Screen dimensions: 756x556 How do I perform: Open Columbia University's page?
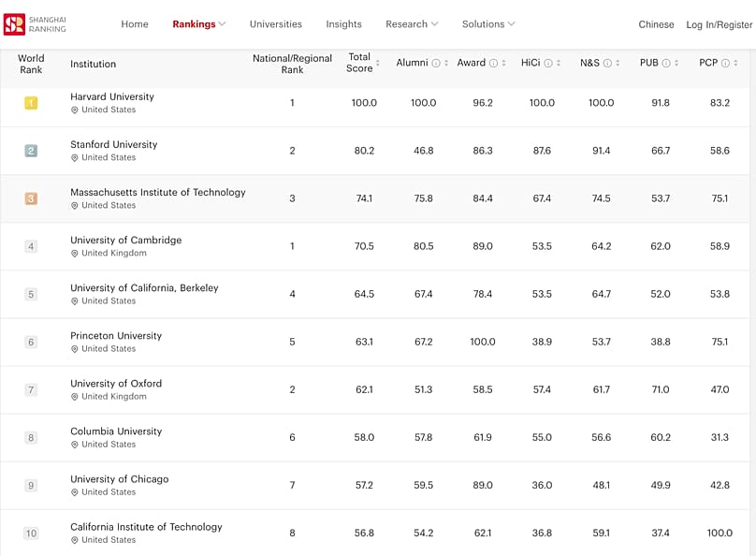click(116, 431)
